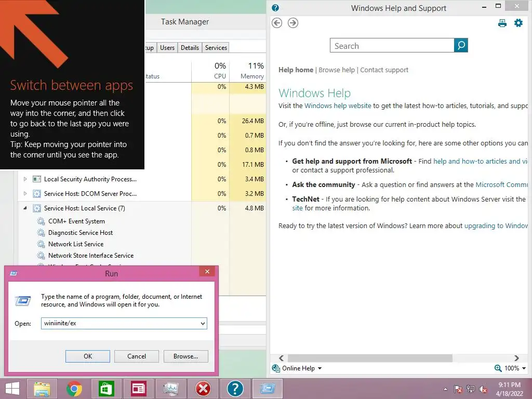This screenshot has width=532, height=399.
Task: Open the Contact support link
Action: [384, 70]
